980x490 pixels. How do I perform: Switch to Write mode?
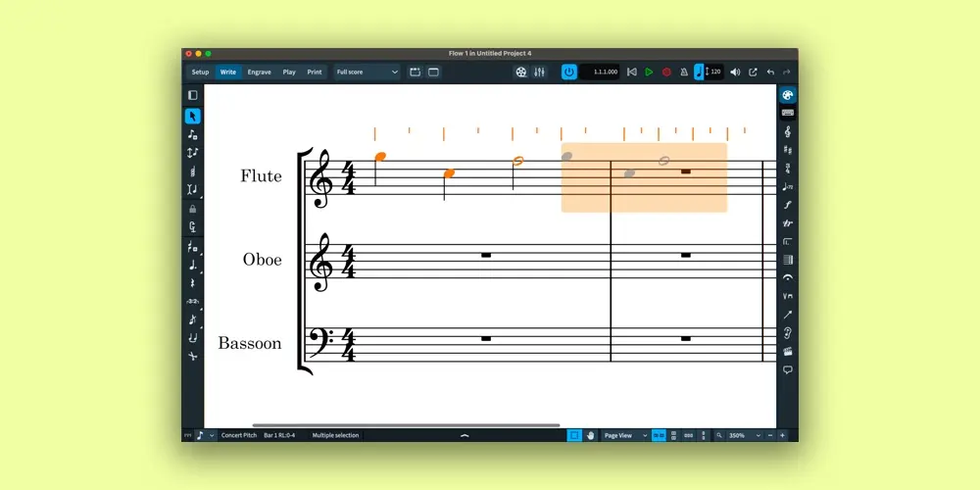tap(228, 72)
